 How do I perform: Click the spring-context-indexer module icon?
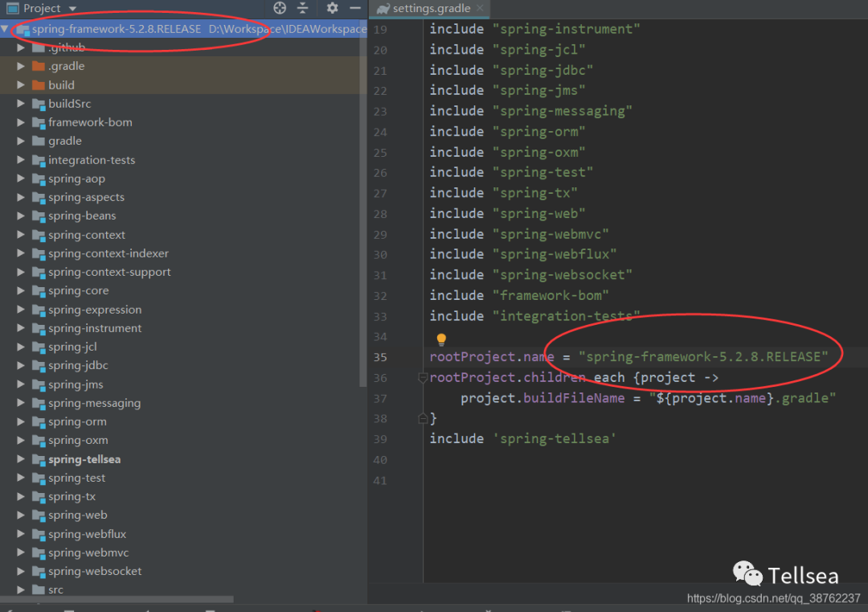point(39,253)
